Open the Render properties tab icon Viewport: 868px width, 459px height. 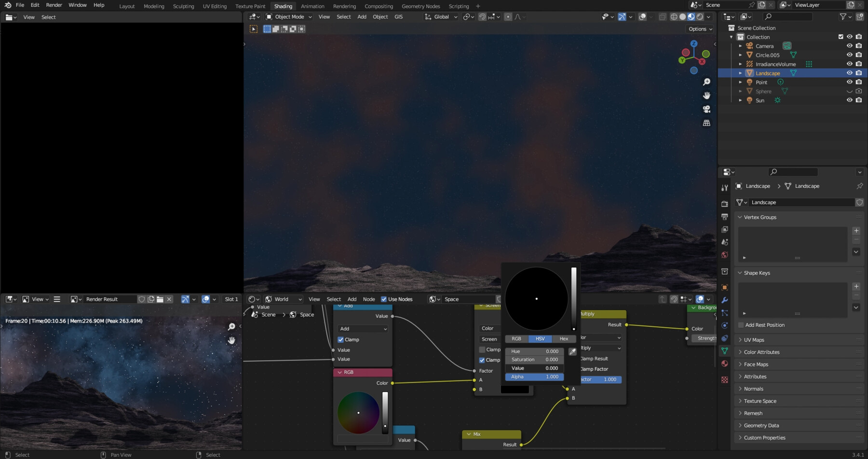pos(724,204)
